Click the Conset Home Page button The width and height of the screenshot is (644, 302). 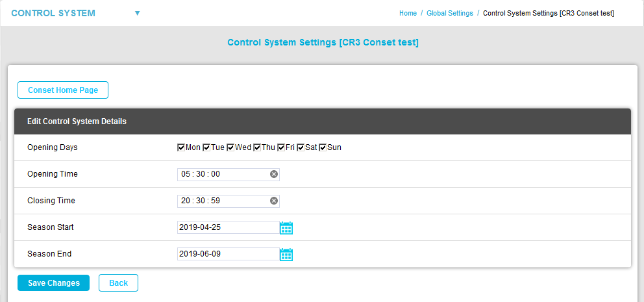coord(63,90)
